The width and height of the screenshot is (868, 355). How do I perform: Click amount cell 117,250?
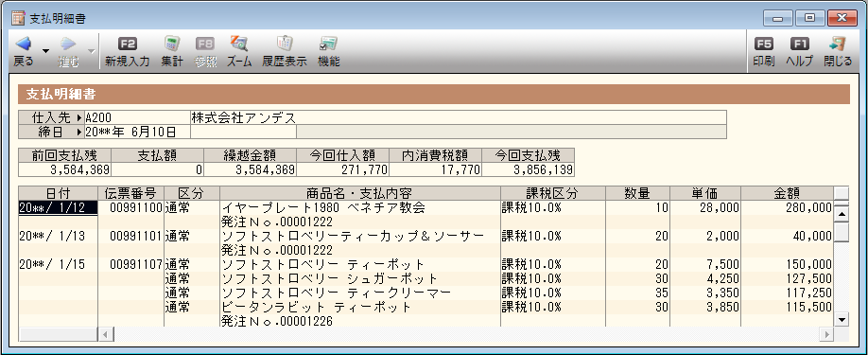point(787,293)
